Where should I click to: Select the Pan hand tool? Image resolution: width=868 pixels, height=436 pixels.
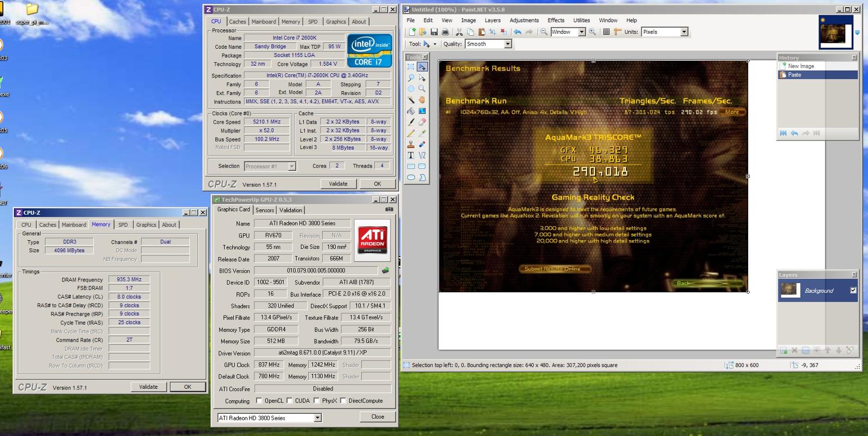[x=422, y=100]
